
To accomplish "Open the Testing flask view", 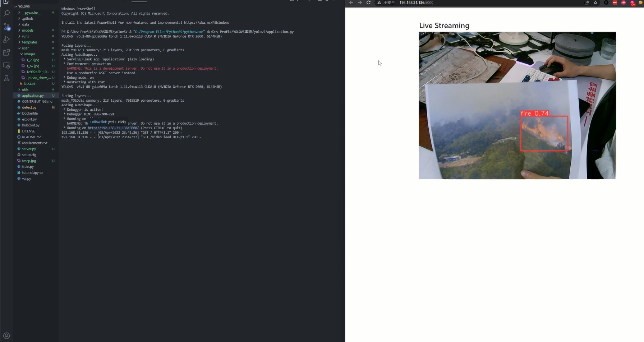I will click(x=6, y=78).
